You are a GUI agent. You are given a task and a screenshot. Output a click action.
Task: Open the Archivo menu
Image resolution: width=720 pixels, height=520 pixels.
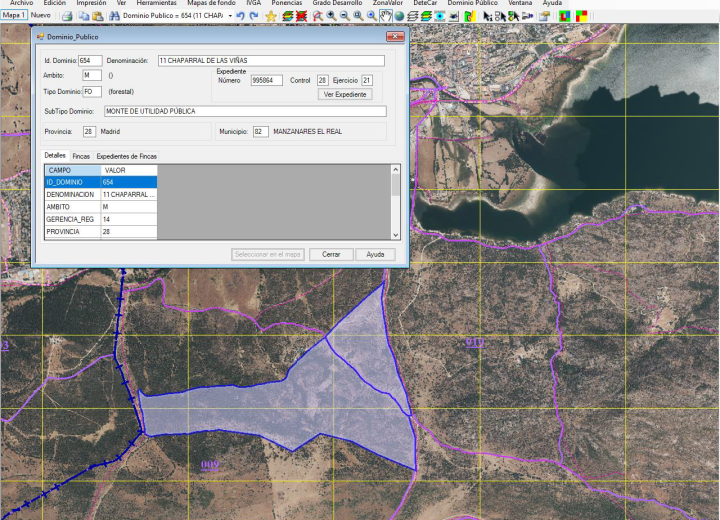click(x=22, y=3)
